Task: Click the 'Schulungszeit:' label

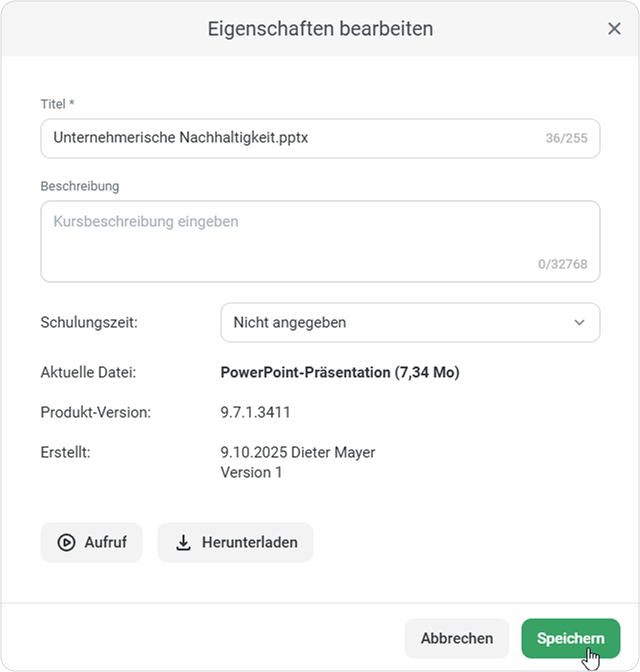Action: click(x=89, y=323)
